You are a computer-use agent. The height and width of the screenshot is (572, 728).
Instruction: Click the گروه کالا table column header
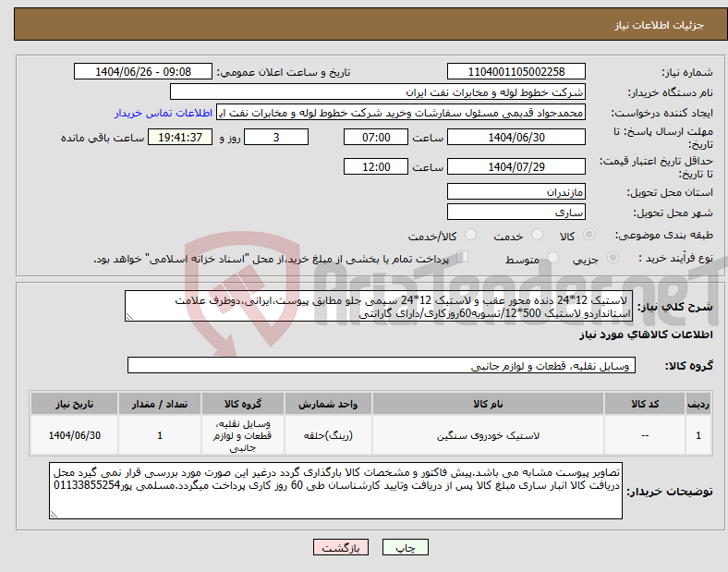pos(243,404)
